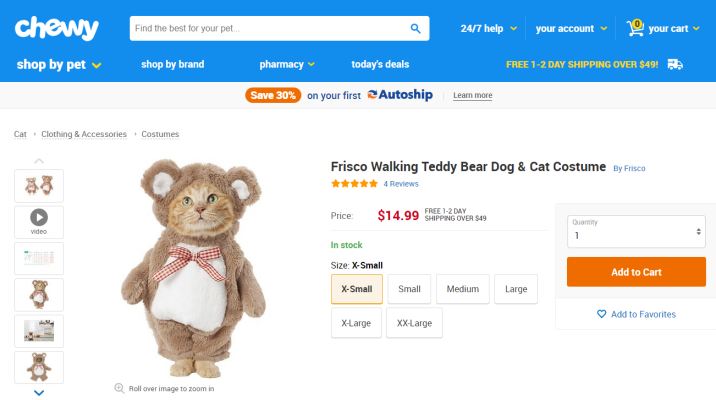Click the heart icon for favorites
This screenshot has height=400, width=716.
tap(601, 314)
